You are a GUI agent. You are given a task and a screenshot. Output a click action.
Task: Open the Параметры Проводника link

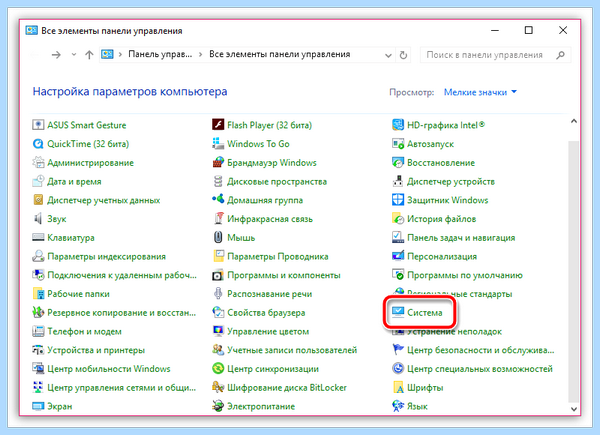(278, 256)
